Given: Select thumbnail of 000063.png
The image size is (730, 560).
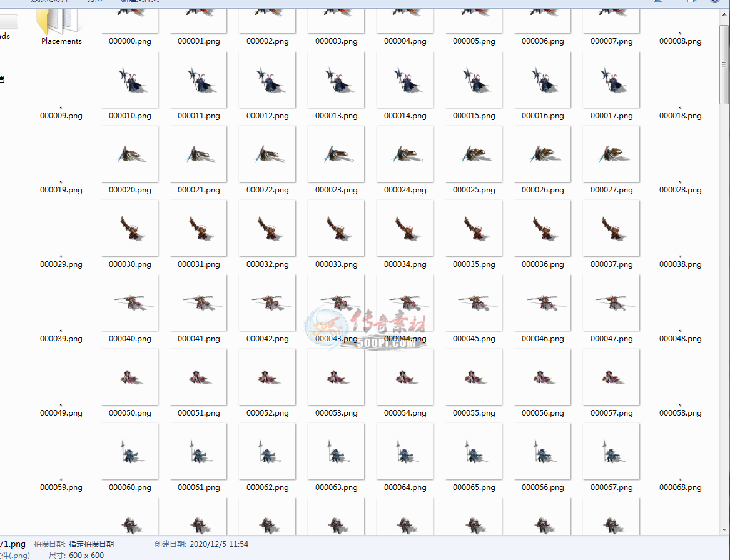Looking at the screenshot, I should (336, 452).
